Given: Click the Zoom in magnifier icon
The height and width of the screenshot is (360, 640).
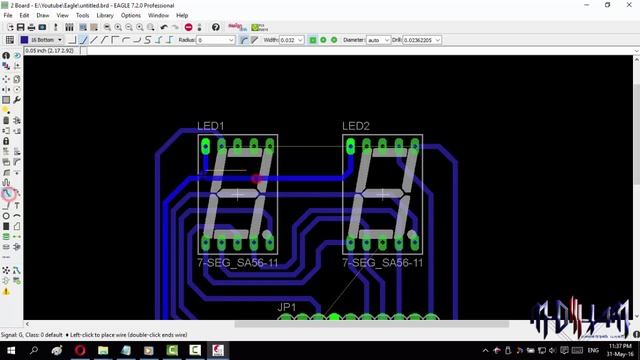Looking at the screenshot, I should coord(118,27).
